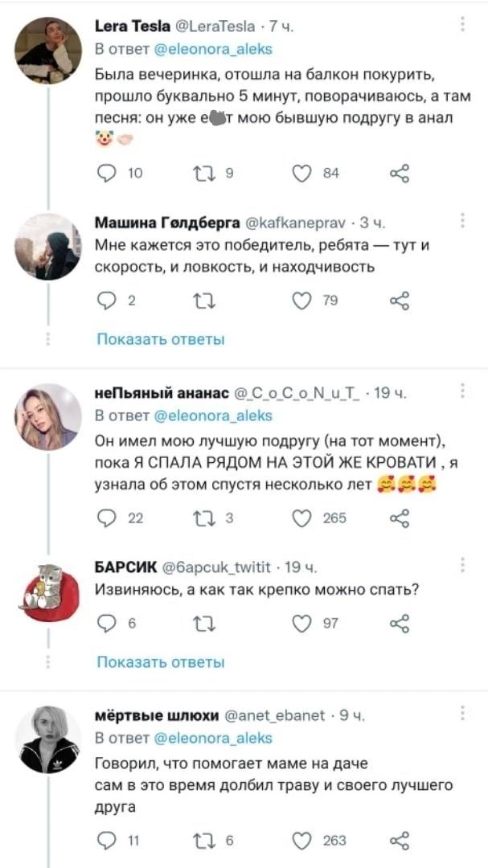The image size is (488, 868).
Task: Like Lera Tesla's reply with 84 likes
Action: (302, 172)
